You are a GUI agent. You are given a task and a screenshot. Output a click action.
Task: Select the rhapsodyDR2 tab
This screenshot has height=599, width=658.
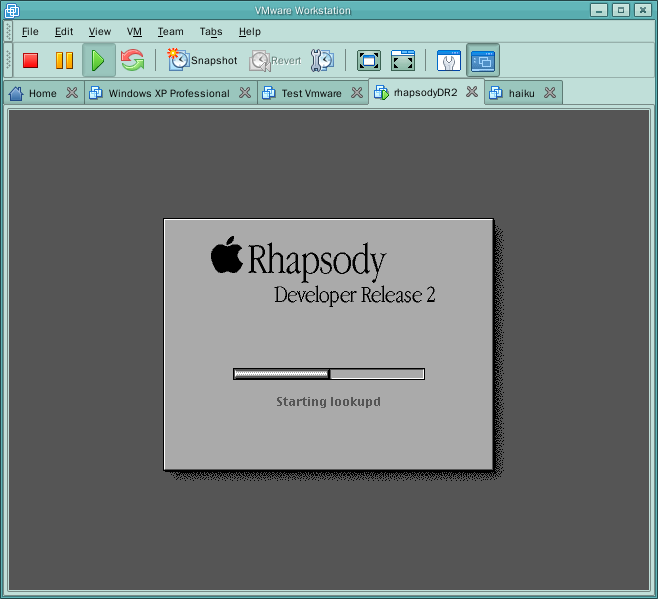426,92
